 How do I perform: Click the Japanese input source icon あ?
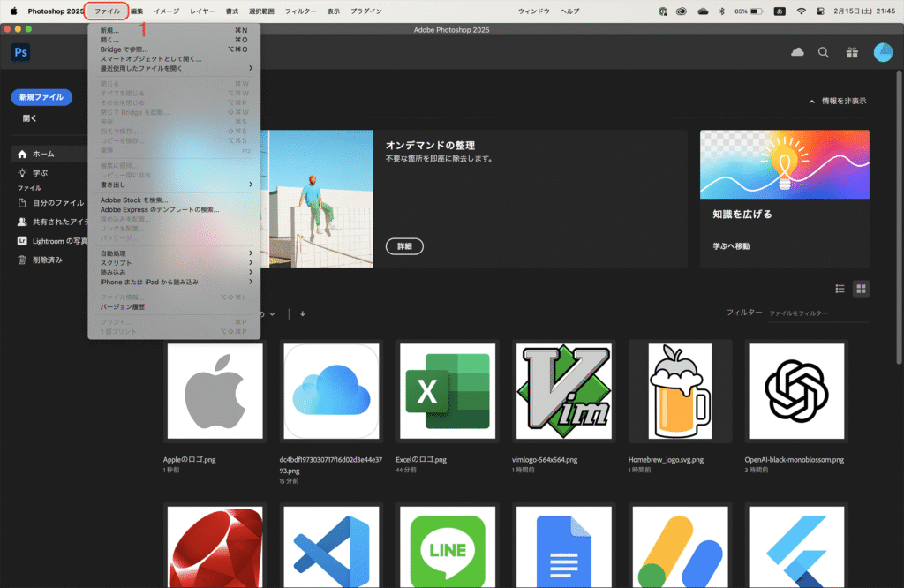pyautogui.click(x=780, y=11)
